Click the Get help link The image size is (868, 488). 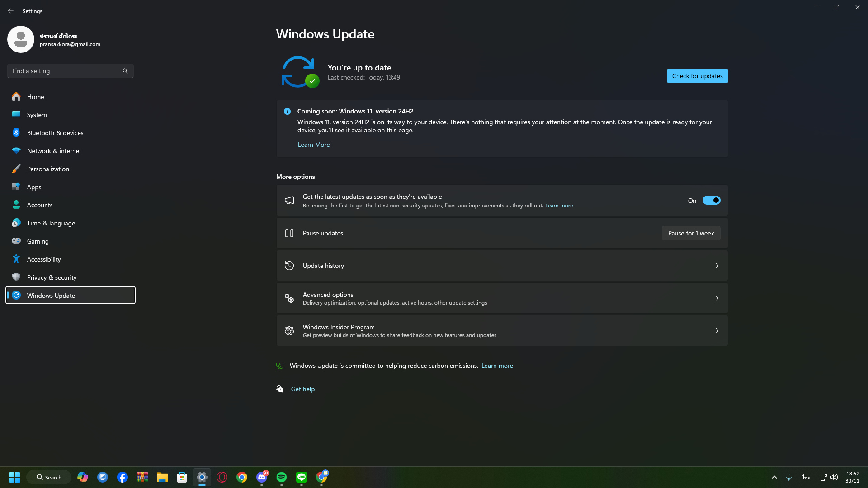(303, 389)
